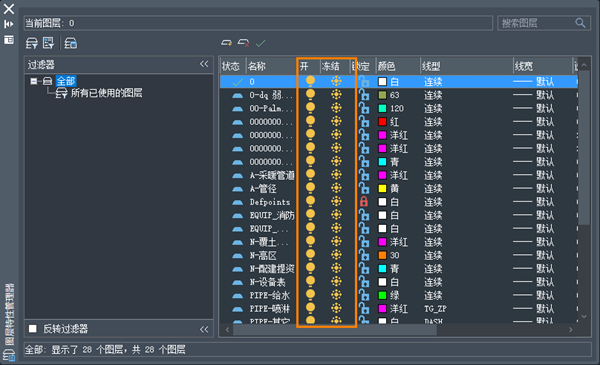
Task: Change color 63 swatch of layer 0-dq
Action: coord(382,95)
